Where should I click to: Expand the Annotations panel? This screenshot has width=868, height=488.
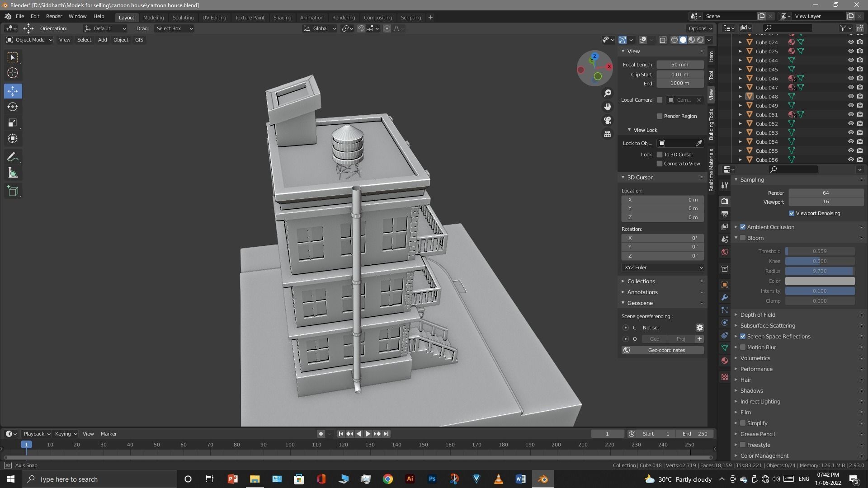pyautogui.click(x=642, y=292)
